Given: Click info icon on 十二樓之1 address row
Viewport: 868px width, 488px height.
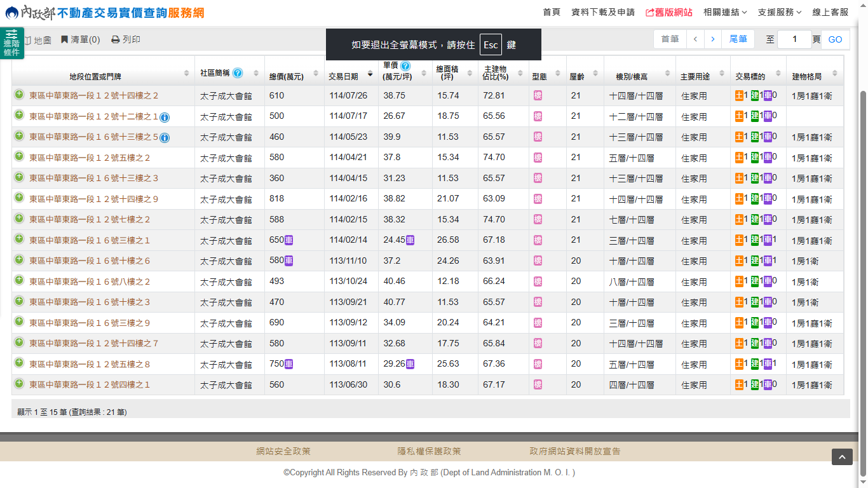Looking at the screenshot, I should [165, 117].
